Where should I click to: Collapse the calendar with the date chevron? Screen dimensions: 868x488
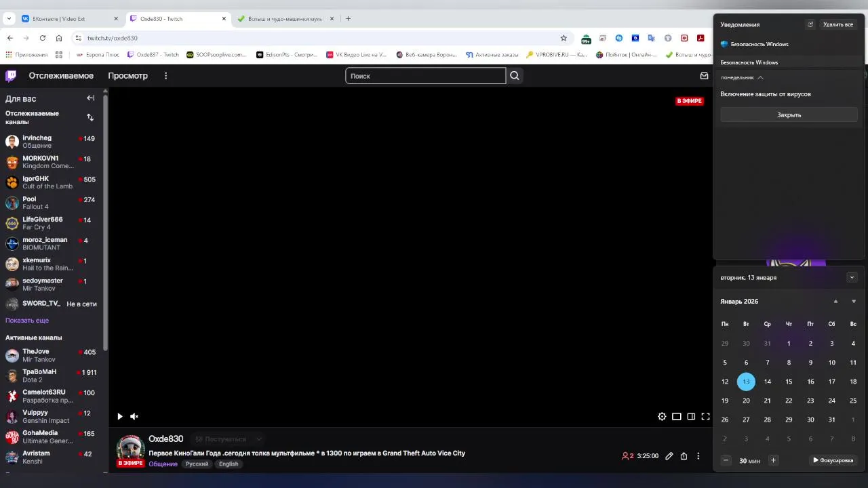(852, 277)
